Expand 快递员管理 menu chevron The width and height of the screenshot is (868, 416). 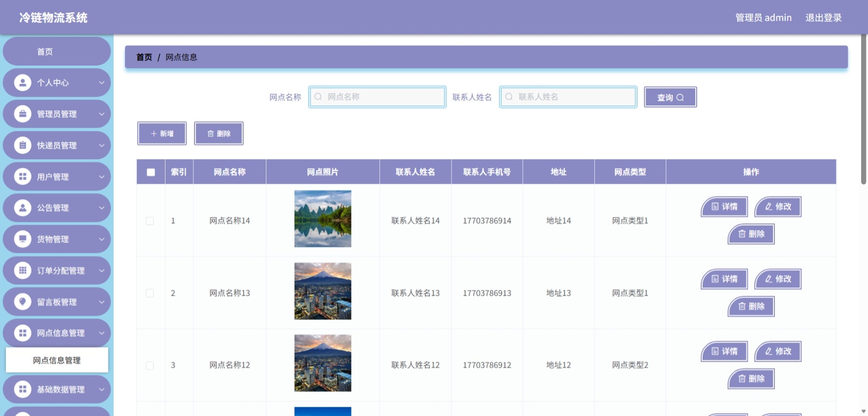[x=101, y=145]
